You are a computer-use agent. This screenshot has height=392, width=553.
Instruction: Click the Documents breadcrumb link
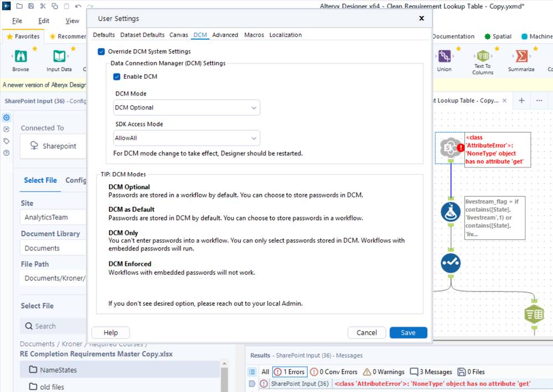coord(38,344)
